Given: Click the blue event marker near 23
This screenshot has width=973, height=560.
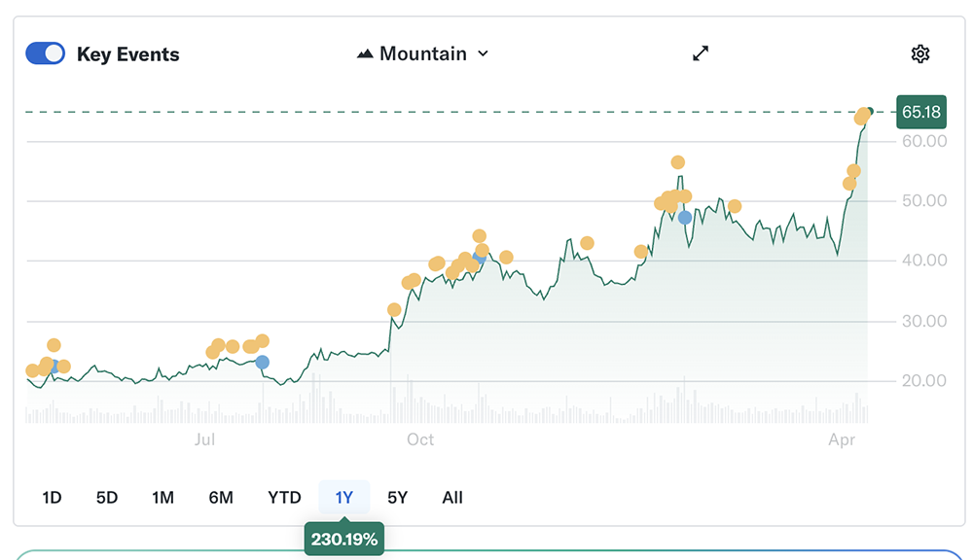Looking at the screenshot, I should (x=262, y=362).
